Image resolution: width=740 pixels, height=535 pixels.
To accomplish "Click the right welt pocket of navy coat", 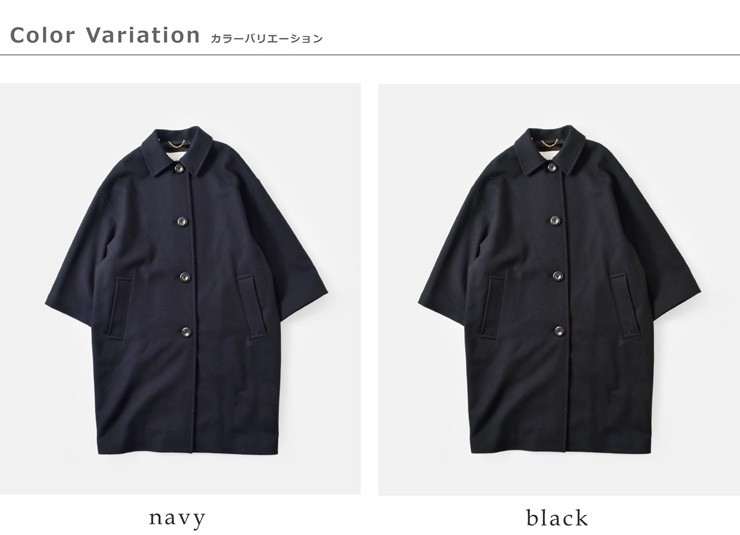I will pyautogui.click(x=252, y=307).
